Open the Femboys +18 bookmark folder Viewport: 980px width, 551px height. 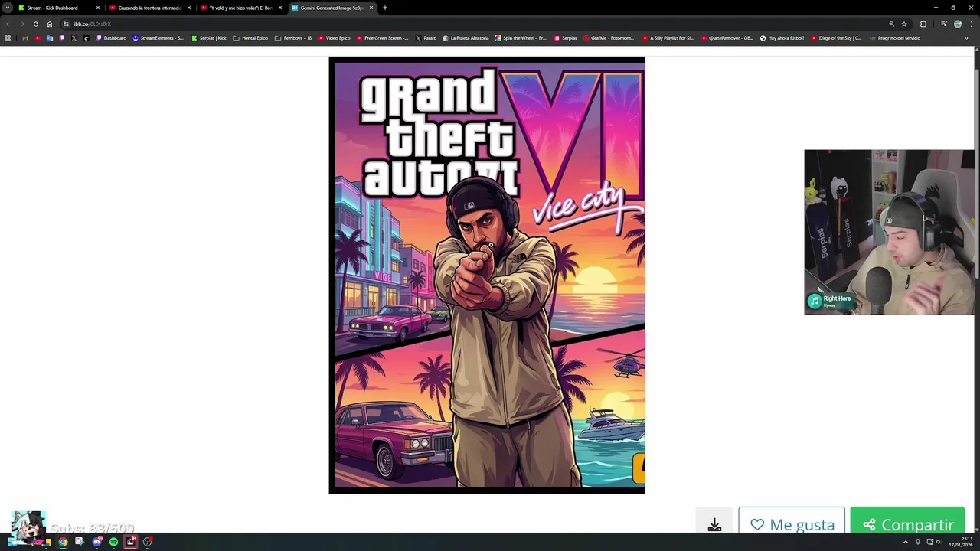pyautogui.click(x=293, y=37)
